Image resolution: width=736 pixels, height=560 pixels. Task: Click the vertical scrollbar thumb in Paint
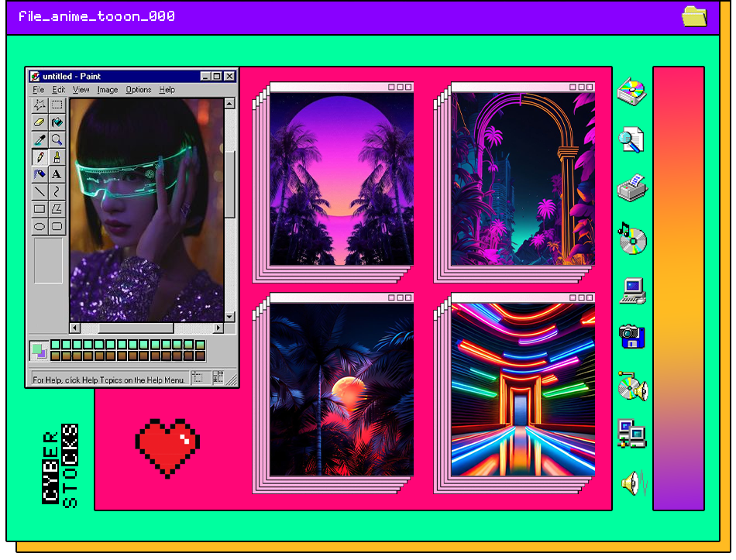tap(229, 184)
